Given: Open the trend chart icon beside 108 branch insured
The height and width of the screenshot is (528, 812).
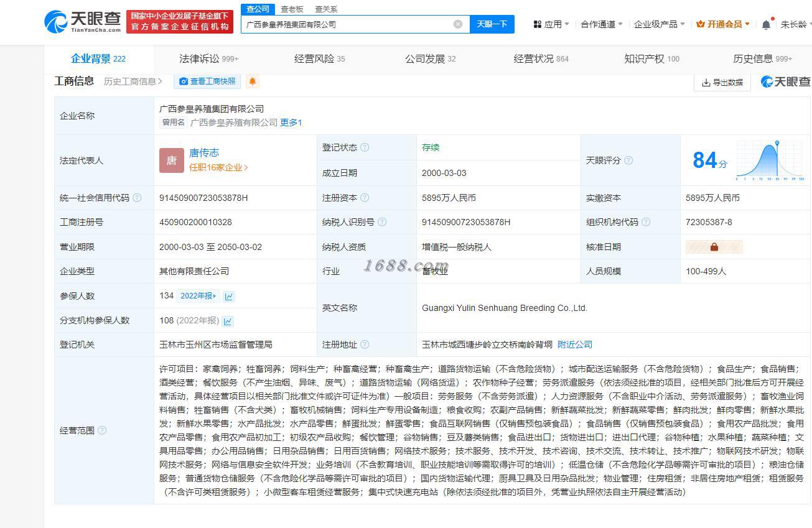Looking at the screenshot, I should point(228,321).
